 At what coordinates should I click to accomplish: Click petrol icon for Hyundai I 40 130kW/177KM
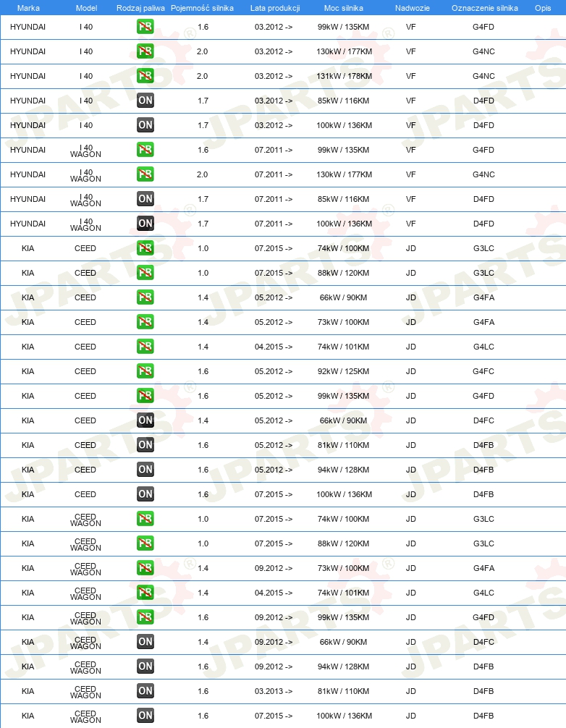145,51
